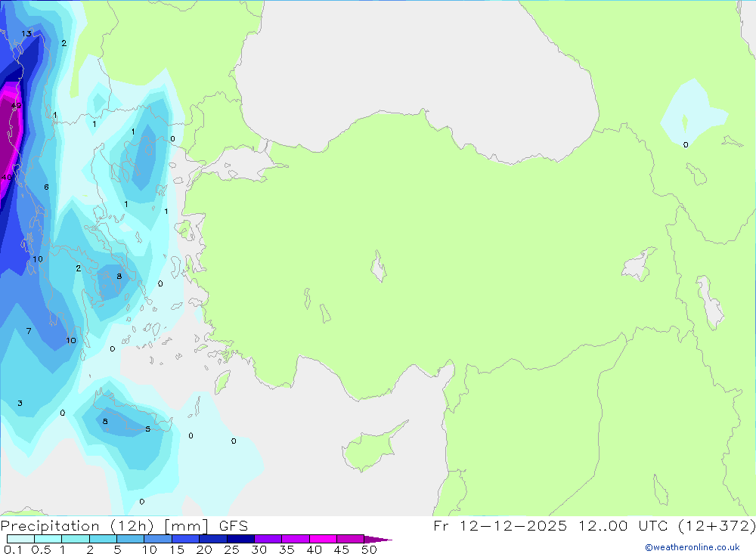Pick the 15–20 mm legend color box
This screenshot has height=554, width=756.
coord(185,539)
